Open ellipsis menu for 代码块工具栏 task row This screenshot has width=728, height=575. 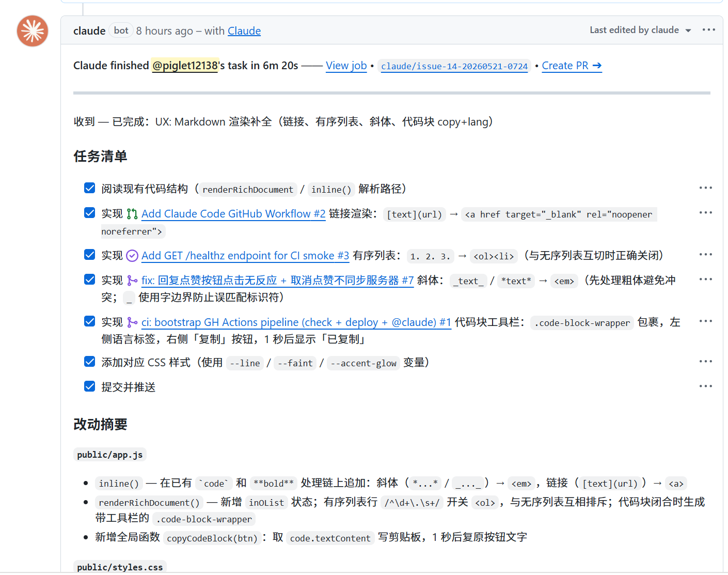tap(705, 321)
